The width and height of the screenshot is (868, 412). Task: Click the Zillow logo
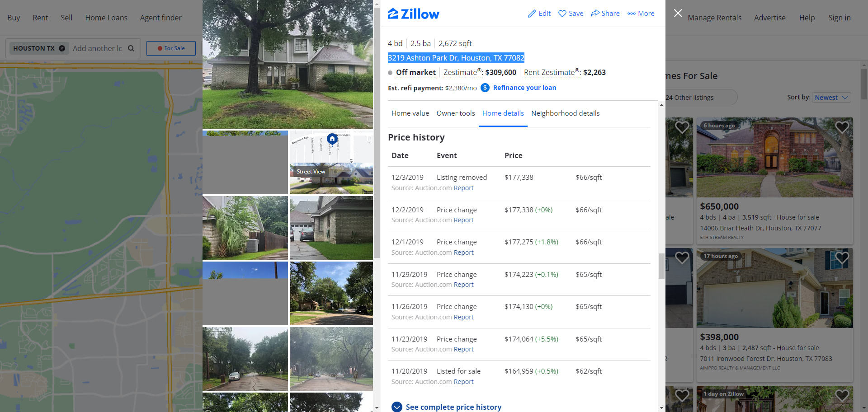pos(413,14)
